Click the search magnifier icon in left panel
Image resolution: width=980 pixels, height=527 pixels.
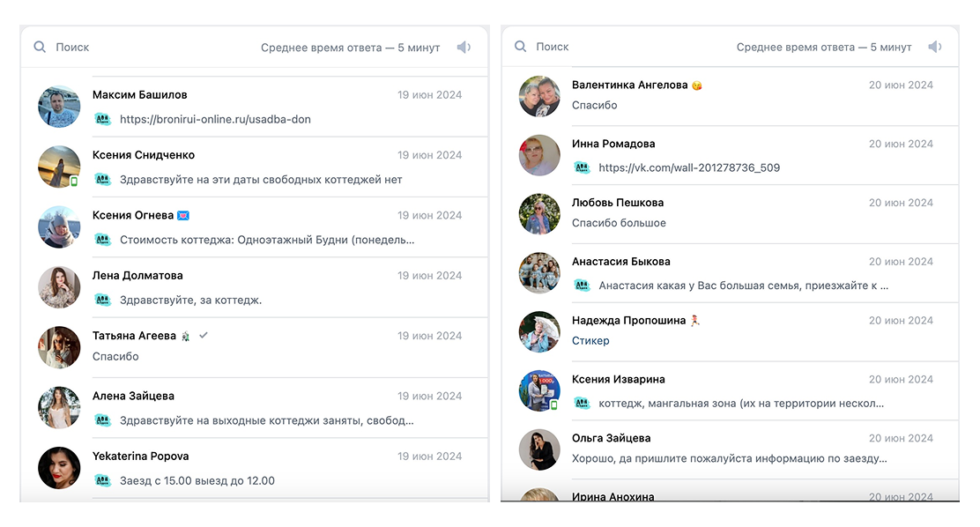(40, 47)
